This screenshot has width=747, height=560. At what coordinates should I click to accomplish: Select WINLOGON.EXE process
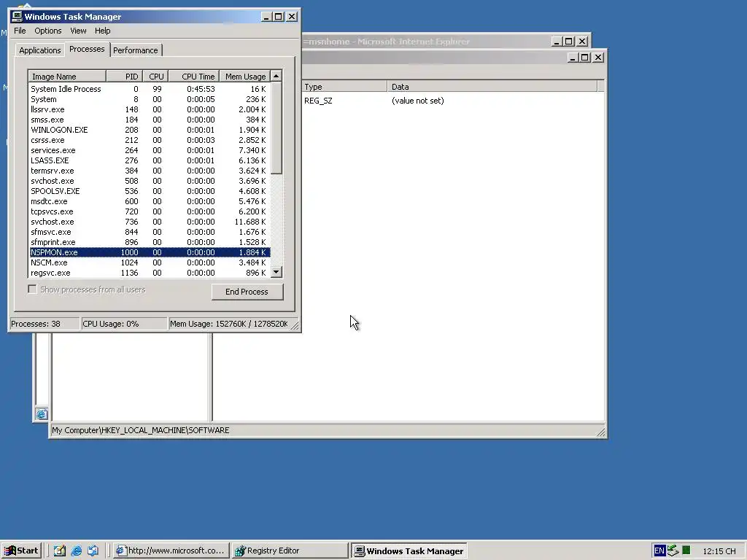(150, 130)
